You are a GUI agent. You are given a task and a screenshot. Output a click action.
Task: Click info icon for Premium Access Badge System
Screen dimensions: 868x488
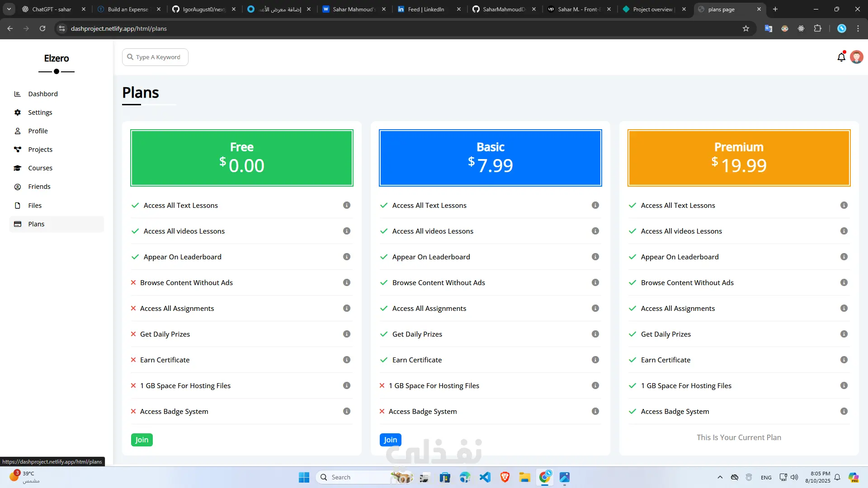[x=844, y=411]
